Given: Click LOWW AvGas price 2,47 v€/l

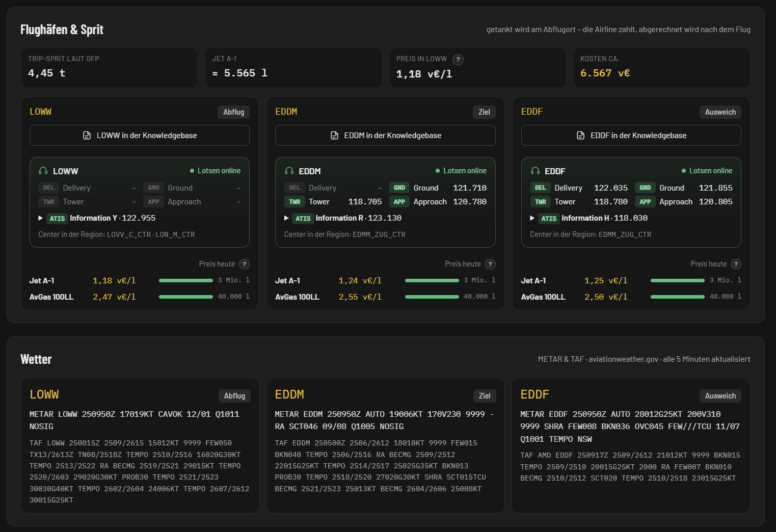Looking at the screenshot, I should click(114, 297).
